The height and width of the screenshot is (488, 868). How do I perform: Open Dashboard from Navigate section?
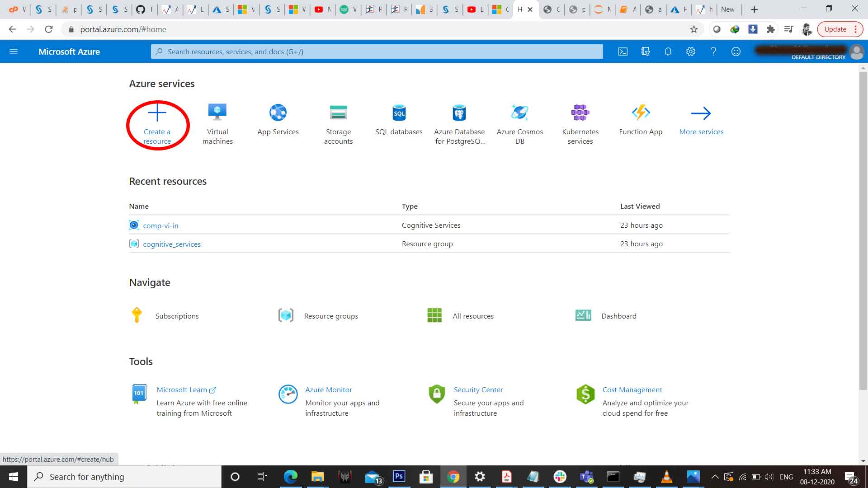pos(606,315)
